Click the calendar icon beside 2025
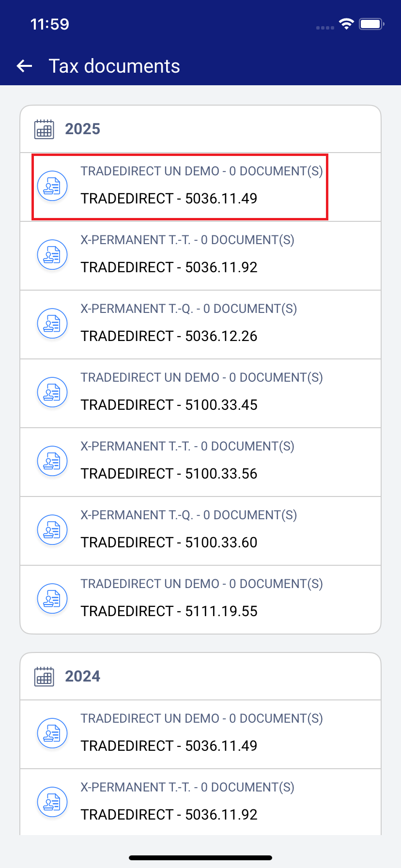The image size is (401, 868). tap(44, 129)
